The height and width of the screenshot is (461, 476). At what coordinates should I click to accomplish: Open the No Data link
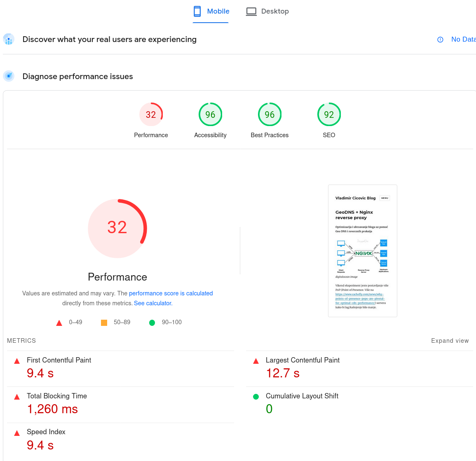[x=463, y=40]
